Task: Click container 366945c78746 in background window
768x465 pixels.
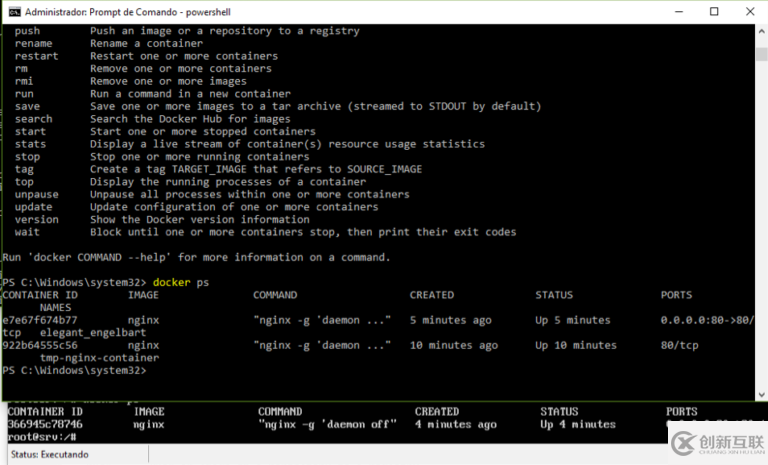Action: point(45,424)
